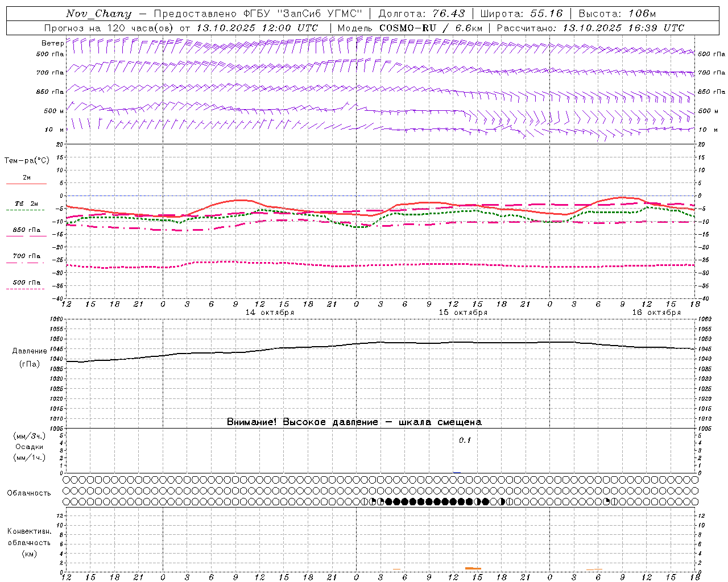The image size is (728, 582).
Task: Click the left 10 м wind level label
Action: click(x=55, y=130)
